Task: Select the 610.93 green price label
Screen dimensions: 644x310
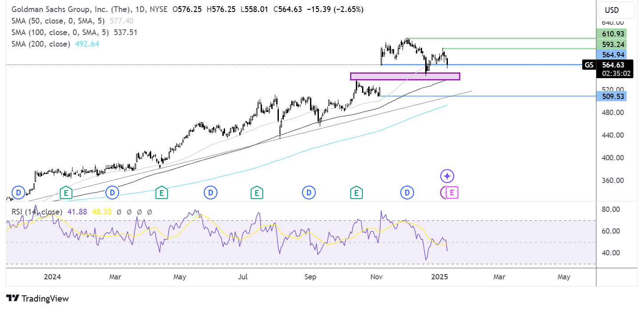Action: (x=611, y=34)
